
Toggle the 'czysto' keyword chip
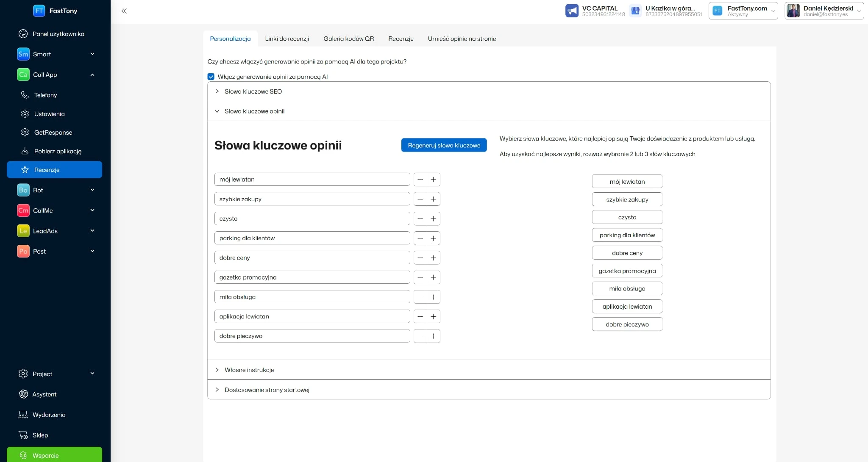coord(627,217)
